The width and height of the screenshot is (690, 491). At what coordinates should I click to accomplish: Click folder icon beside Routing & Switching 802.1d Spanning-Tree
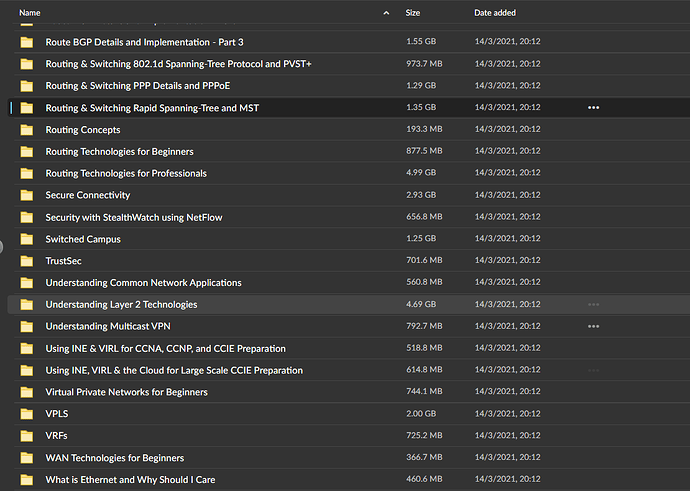tap(27, 64)
